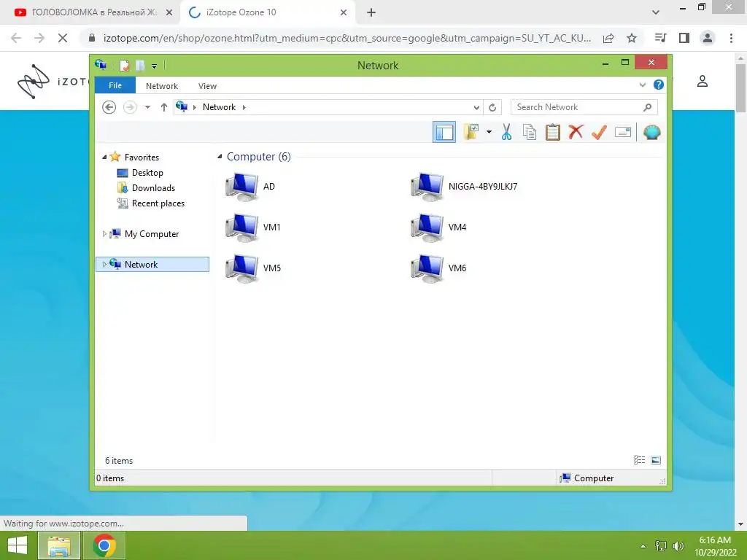Click File Explorer in the taskbar
This screenshot has width=747, height=560.
(59, 545)
